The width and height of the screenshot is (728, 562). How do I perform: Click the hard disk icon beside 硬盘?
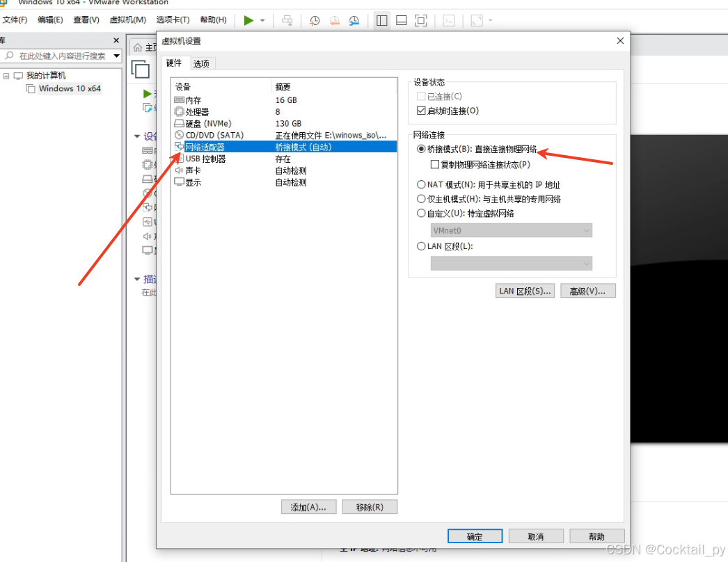pyautogui.click(x=179, y=123)
